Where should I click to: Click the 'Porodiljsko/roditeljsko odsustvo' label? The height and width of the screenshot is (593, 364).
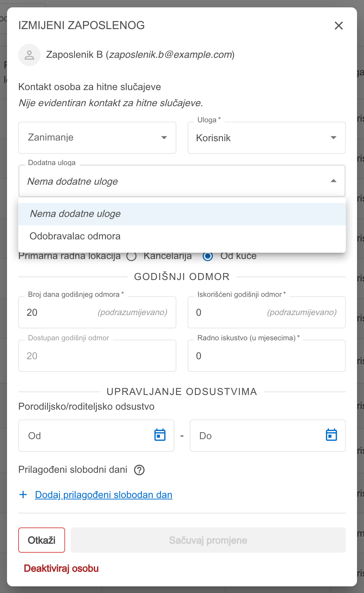[86, 407]
